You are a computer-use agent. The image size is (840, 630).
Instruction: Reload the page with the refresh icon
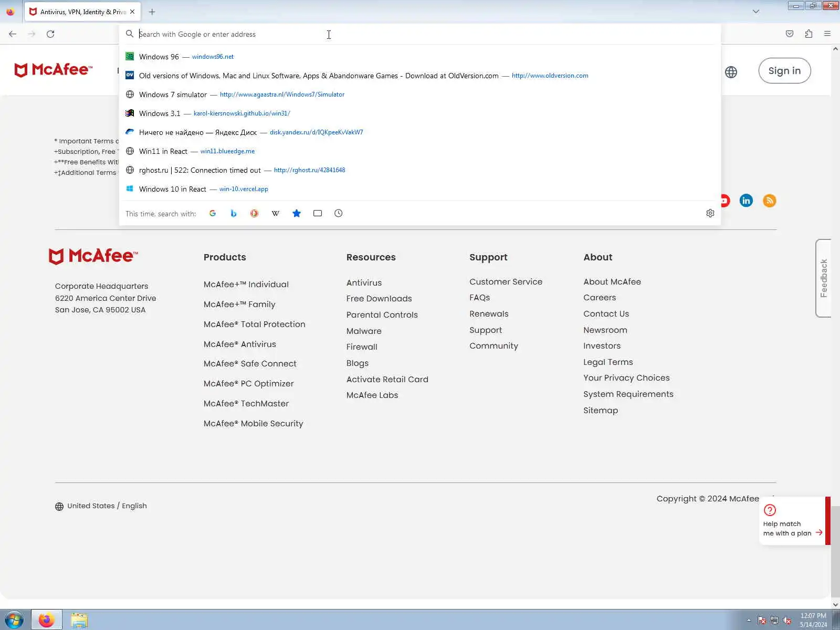pyautogui.click(x=50, y=34)
